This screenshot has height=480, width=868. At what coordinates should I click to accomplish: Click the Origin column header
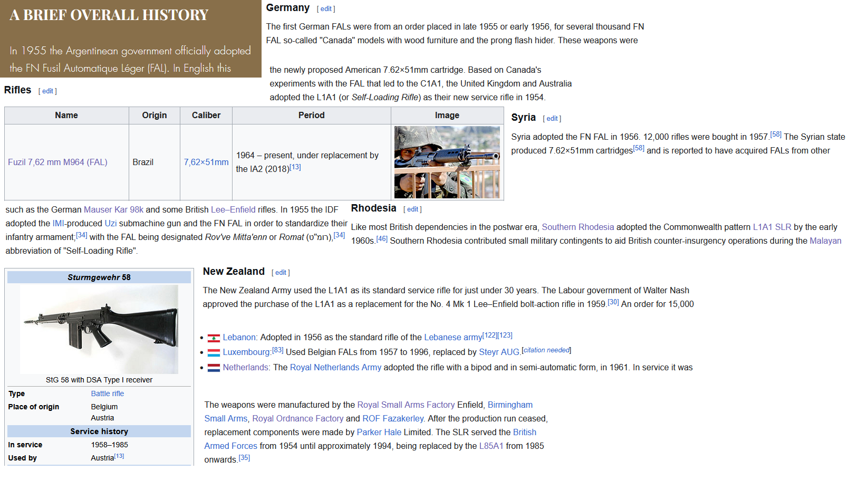point(155,116)
